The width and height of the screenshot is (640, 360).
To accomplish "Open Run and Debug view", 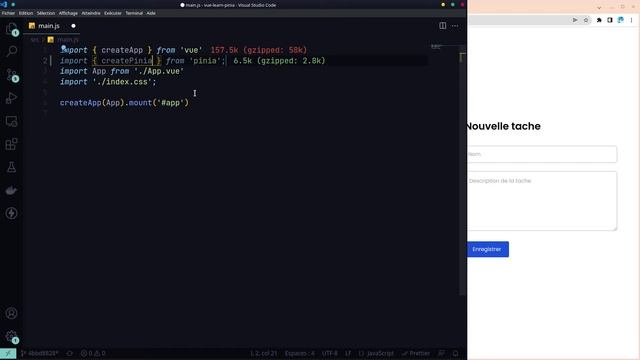I will pyautogui.click(x=11, y=98).
